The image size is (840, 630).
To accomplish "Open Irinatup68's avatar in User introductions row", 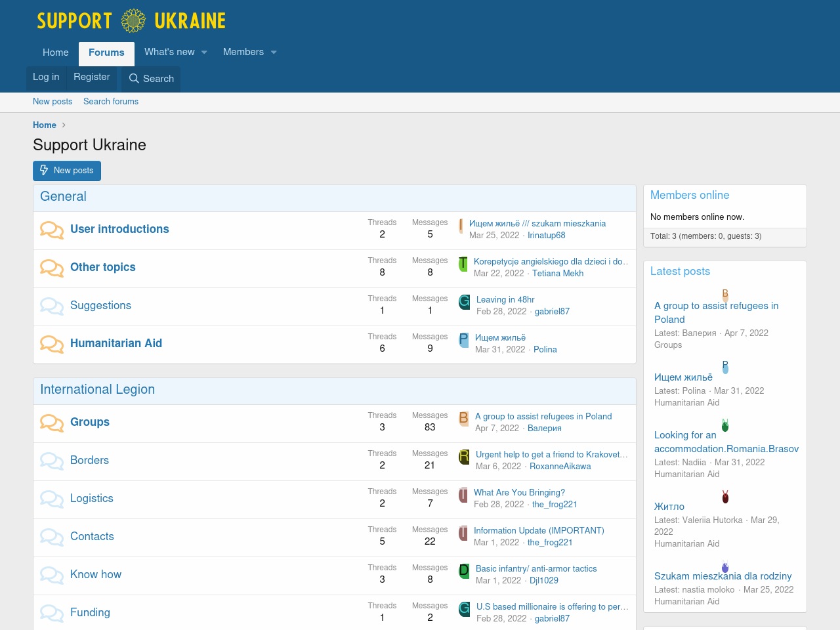I will [x=461, y=226].
